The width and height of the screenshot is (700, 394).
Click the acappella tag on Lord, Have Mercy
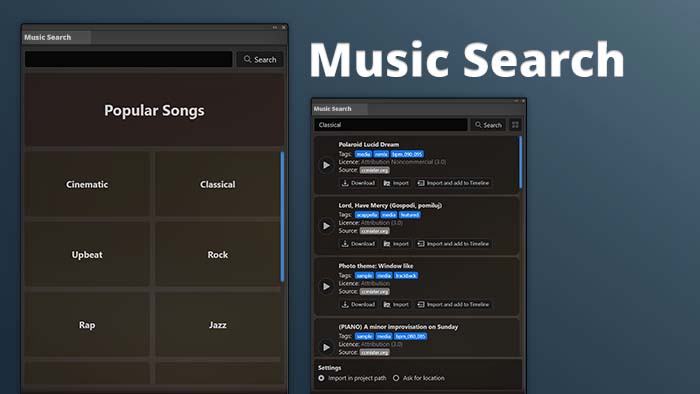(367, 215)
